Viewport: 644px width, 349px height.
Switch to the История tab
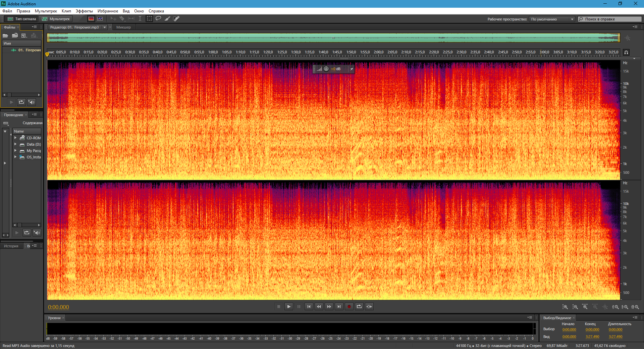tap(11, 246)
